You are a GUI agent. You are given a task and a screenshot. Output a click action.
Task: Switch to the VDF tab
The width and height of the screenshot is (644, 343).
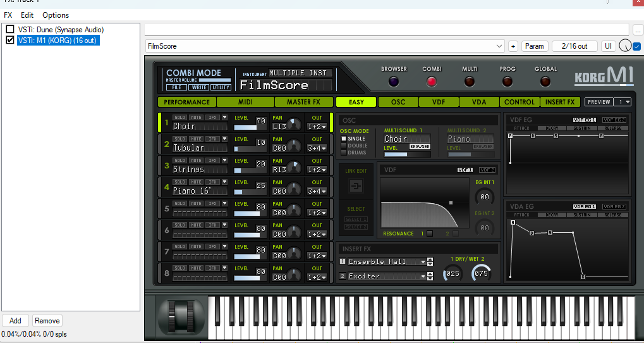pos(439,102)
